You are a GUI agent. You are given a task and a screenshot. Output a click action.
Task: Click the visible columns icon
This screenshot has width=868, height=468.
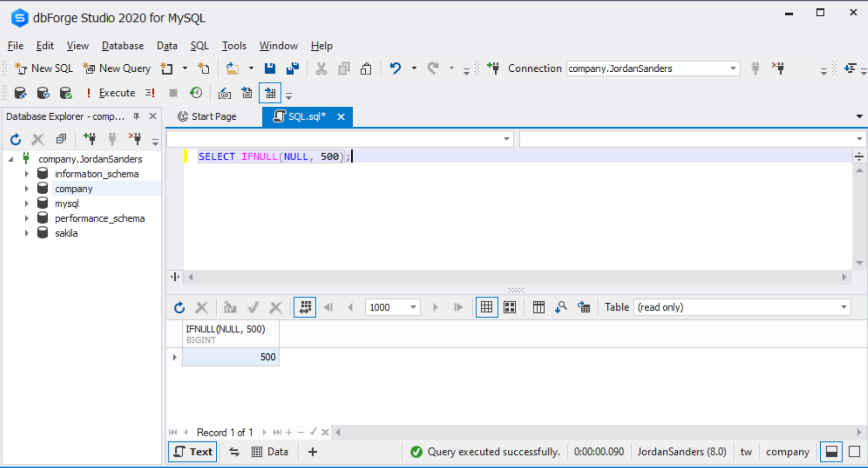(539, 308)
